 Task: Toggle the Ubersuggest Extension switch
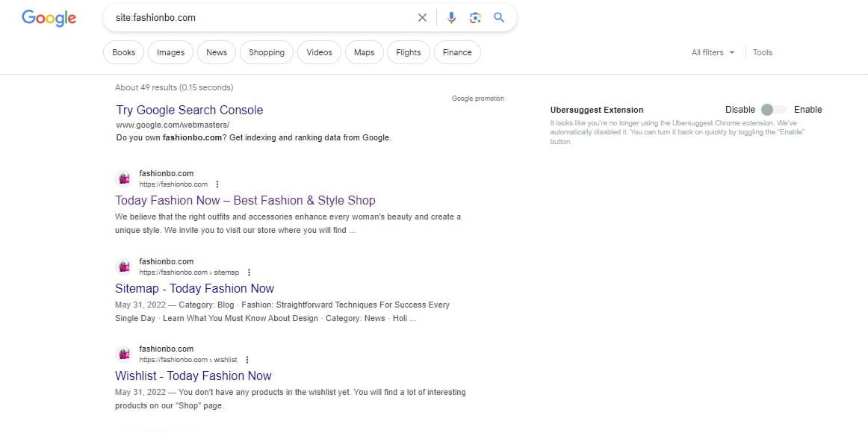point(773,110)
